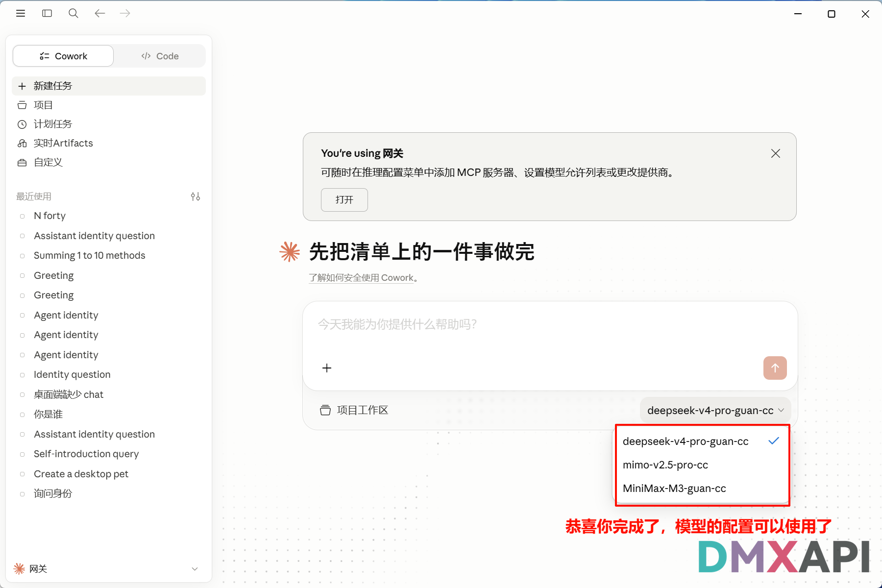
Task: Switch to the Code tab
Action: point(160,56)
